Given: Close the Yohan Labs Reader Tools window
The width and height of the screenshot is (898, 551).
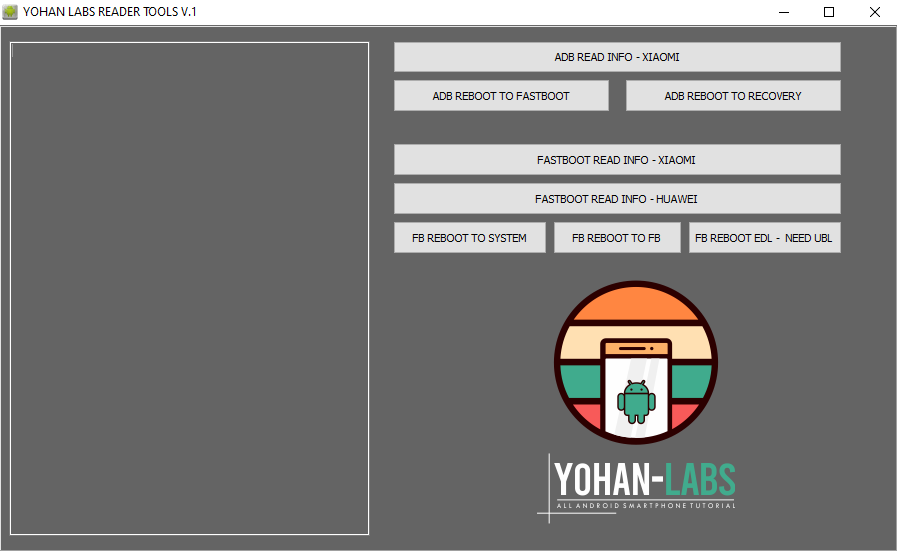Looking at the screenshot, I should coord(875,12).
